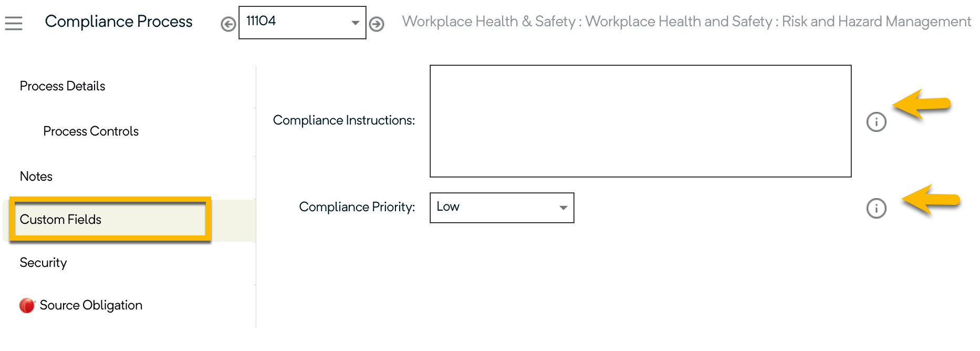Go to the previous process record arrow
This screenshot has width=980, height=351.
click(228, 24)
